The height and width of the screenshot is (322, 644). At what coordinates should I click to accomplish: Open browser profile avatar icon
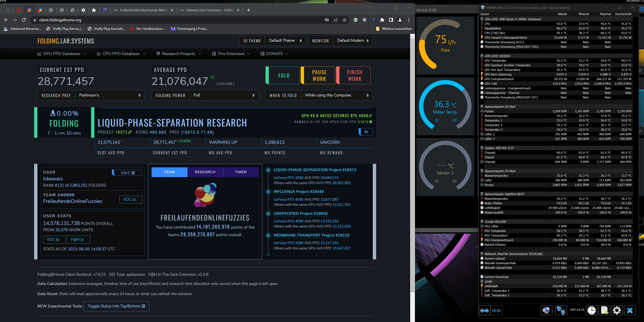tap(400, 20)
